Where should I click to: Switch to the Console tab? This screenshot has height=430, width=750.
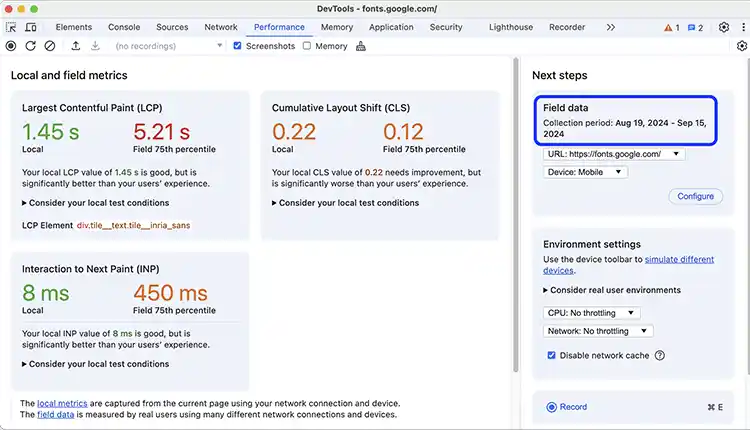[124, 27]
